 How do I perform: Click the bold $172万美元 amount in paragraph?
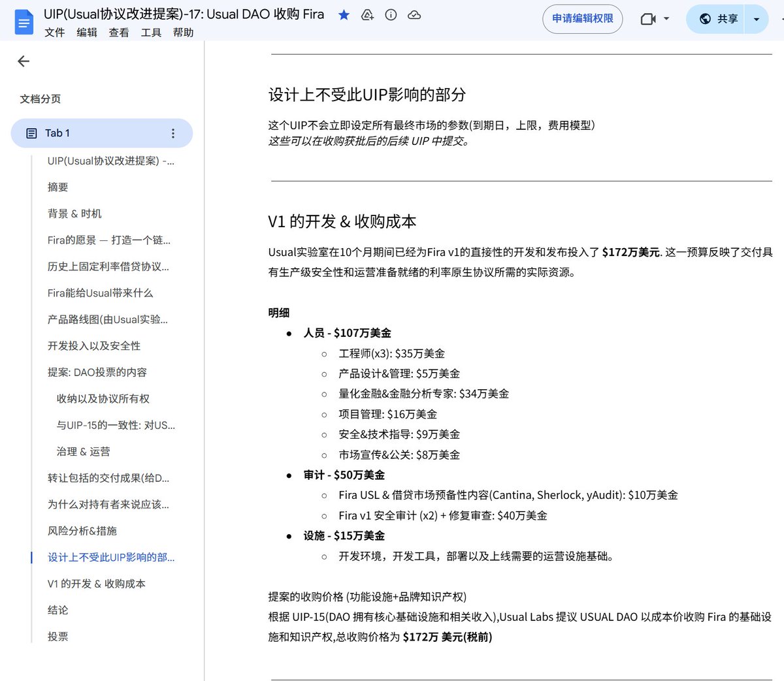click(631, 252)
